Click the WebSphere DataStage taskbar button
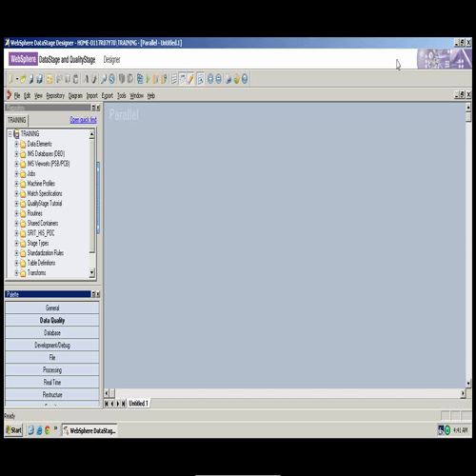Screen dimensions: 476x476 89,430
